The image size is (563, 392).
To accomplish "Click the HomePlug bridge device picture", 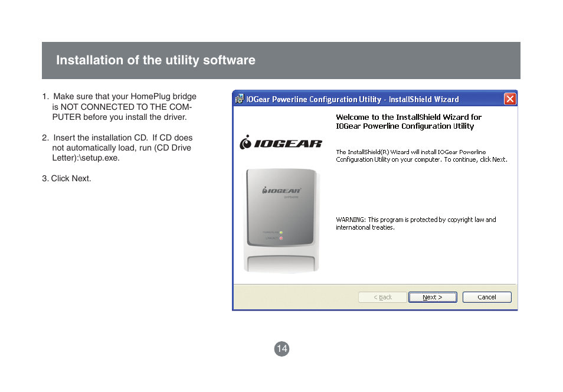I will pyautogui.click(x=281, y=221).
